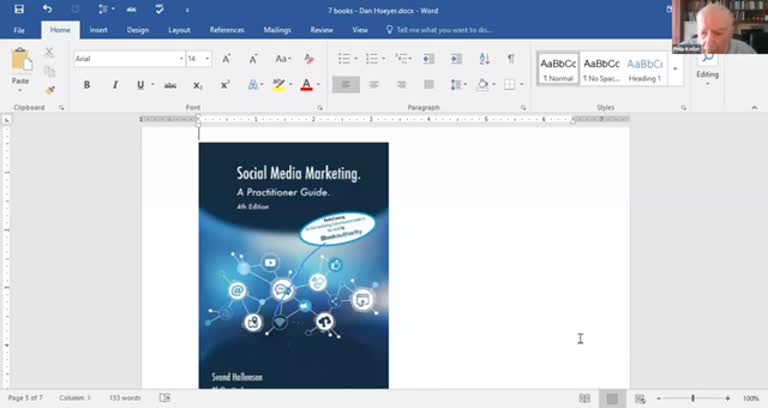Apply the yellow text highlight color
The width and height of the screenshot is (768, 408).
279,85
